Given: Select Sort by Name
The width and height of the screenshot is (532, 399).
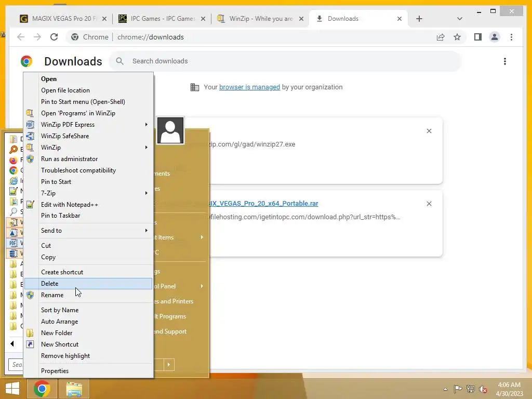Looking at the screenshot, I should click(88, 310).
